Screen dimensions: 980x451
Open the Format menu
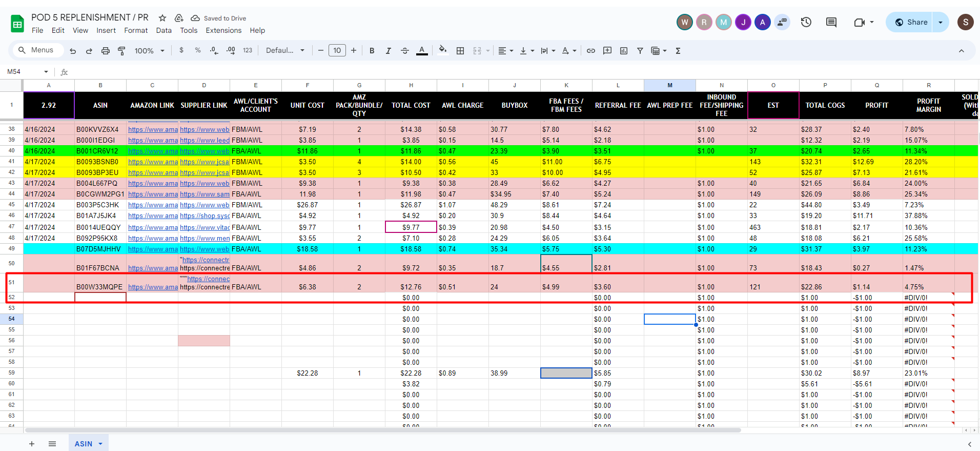136,30
